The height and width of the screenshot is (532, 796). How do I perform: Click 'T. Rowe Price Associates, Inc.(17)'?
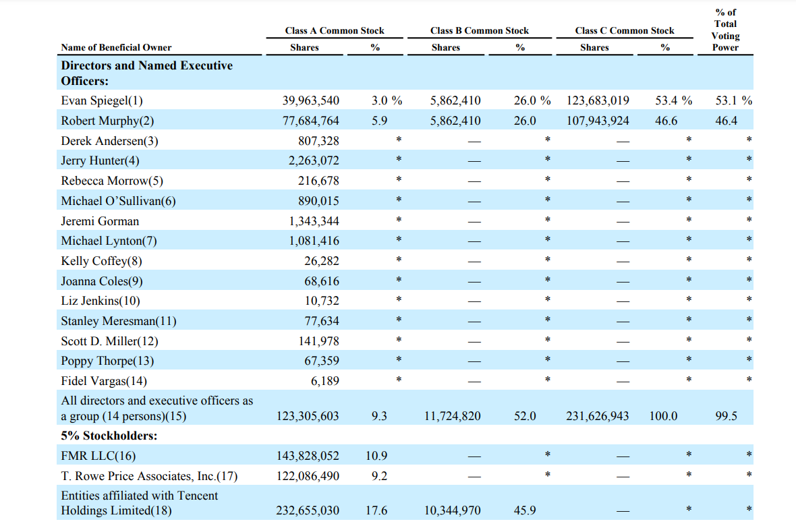[x=148, y=476]
